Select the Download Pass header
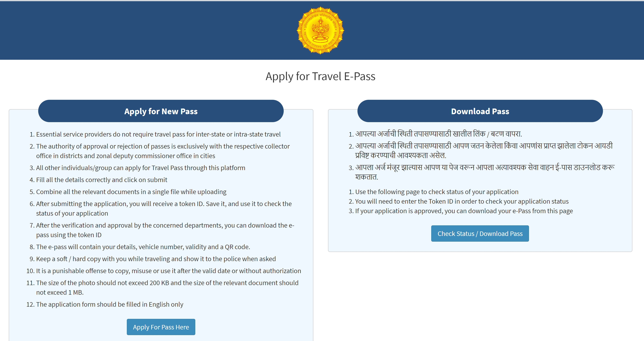This screenshot has height=341, width=644. tap(480, 111)
